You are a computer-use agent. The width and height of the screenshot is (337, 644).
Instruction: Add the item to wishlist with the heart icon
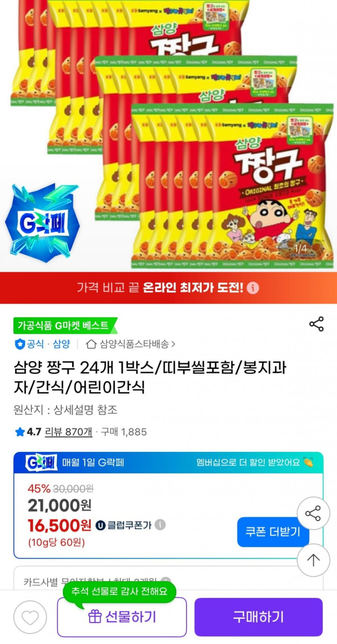(x=30, y=617)
